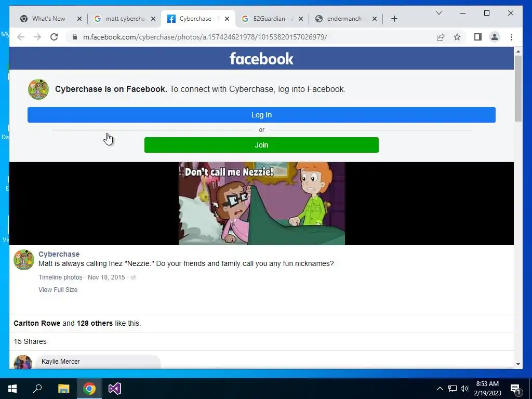Click the page scrollbar thumb
Image resolution: width=532 pixels, height=399 pixels.
[x=518, y=88]
